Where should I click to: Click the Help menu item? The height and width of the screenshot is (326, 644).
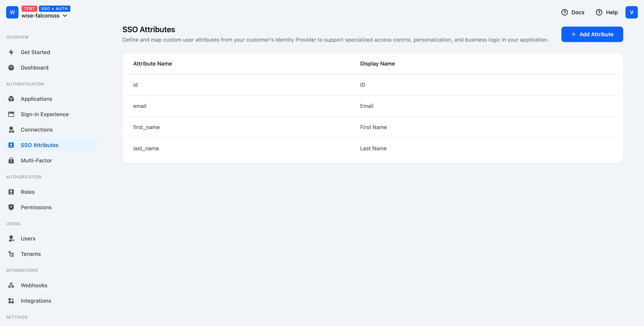(x=607, y=12)
